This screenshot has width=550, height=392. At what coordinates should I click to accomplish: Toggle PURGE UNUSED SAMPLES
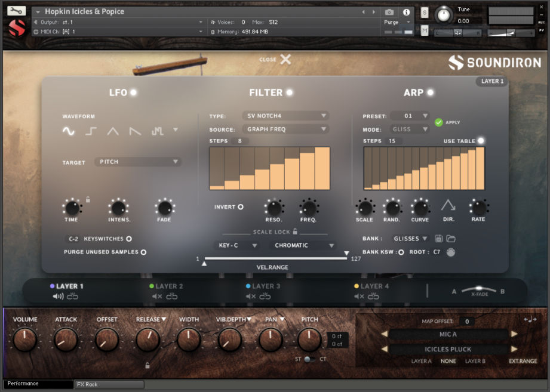tap(143, 252)
